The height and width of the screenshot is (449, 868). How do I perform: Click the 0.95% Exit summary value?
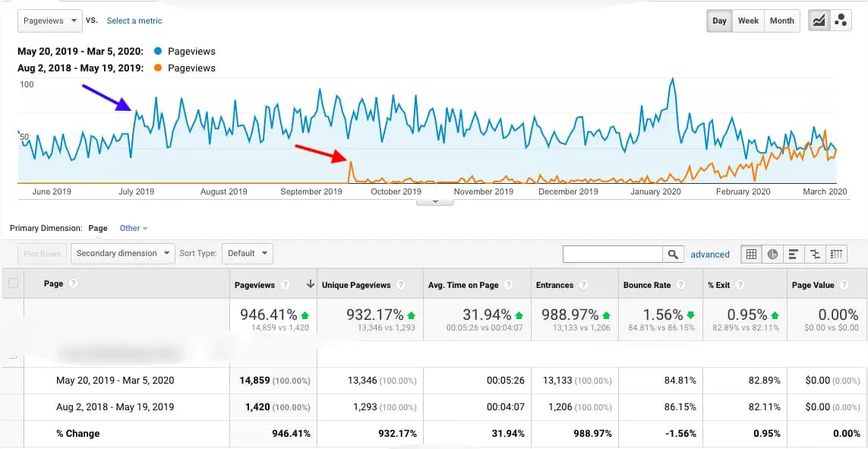pos(748,315)
